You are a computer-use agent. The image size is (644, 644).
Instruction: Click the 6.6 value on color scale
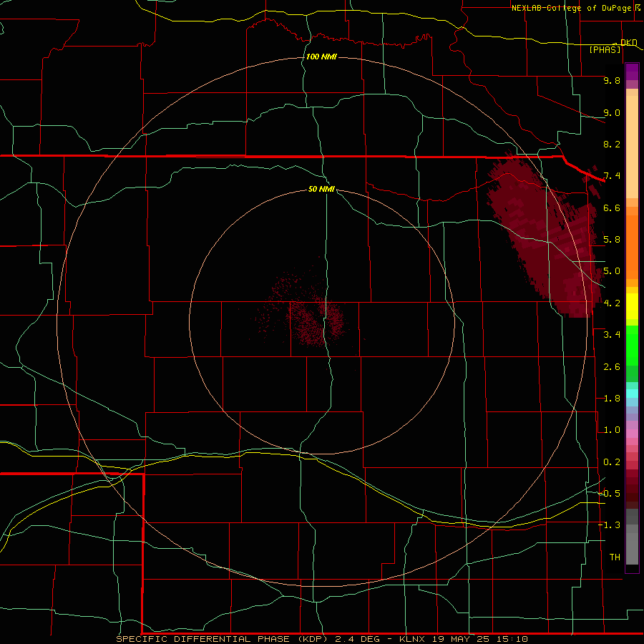(x=612, y=208)
